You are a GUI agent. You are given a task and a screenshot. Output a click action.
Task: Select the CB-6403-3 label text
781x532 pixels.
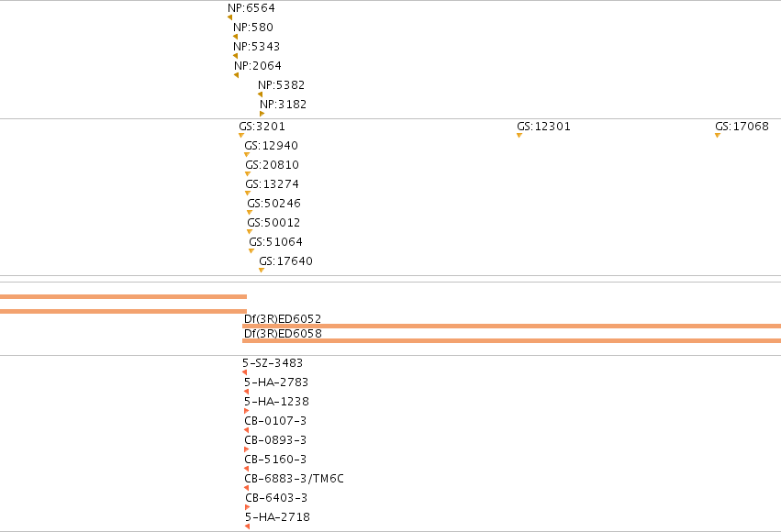coord(276,498)
